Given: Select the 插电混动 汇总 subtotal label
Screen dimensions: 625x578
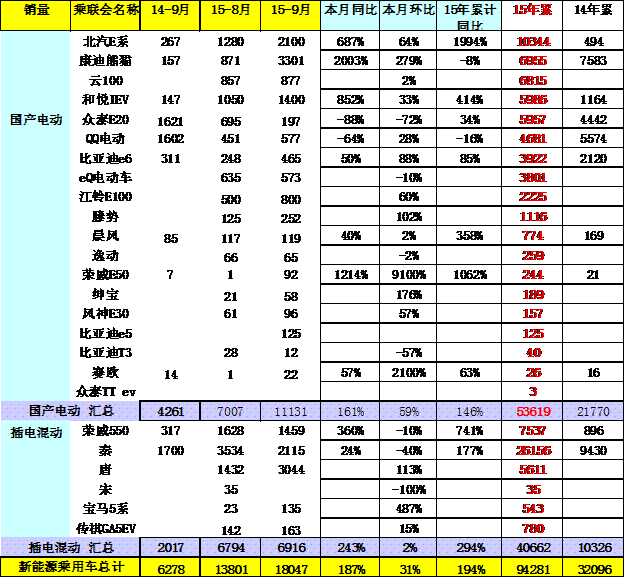Looking at the screenshot, I should [x=71, y=547].
